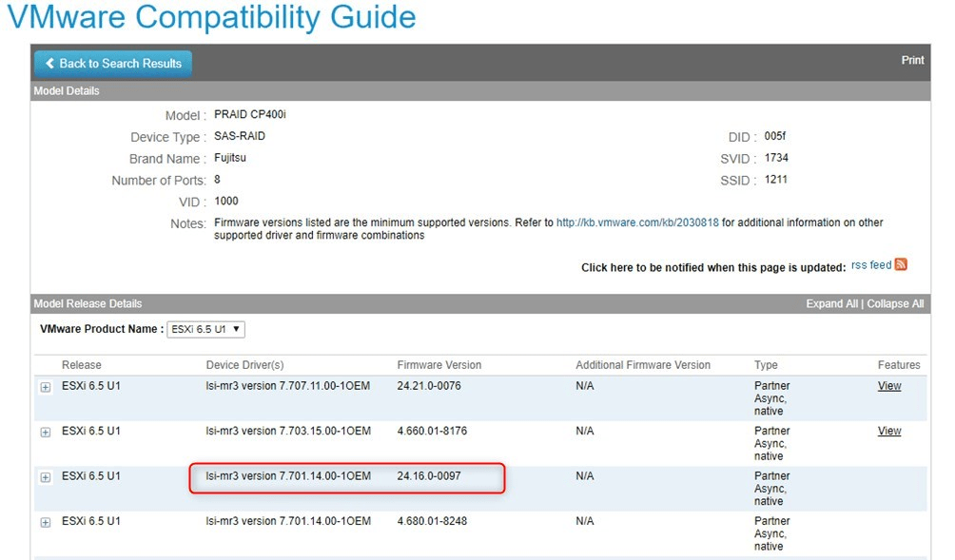Open View features for driver 7.703.15.00-1OEM
The width and height of the screenshot is (955, 560).
click(x=889, y=431)
